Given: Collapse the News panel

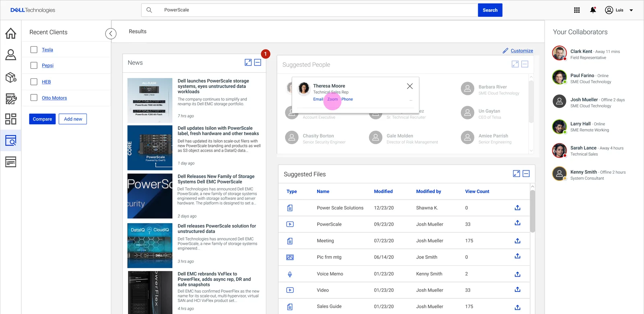Looking at the screenshot, I should (x=258, y=62).
